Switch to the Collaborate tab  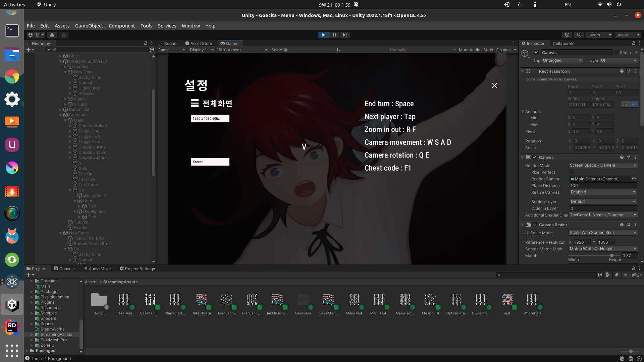[563, 43]
